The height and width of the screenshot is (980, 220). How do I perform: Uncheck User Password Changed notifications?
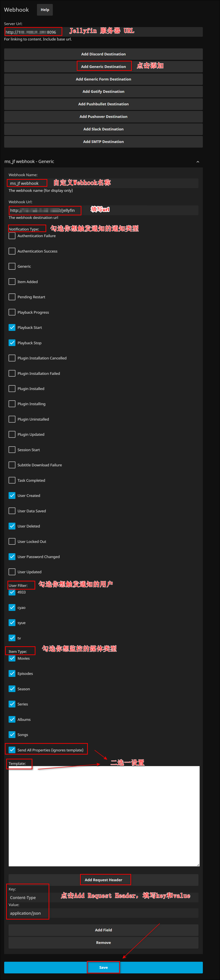pos(12,557)
